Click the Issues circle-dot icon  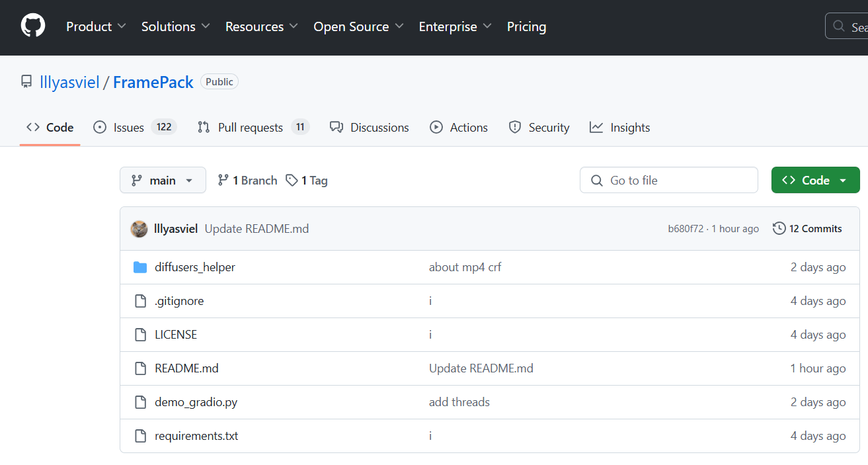coord(100,128)
